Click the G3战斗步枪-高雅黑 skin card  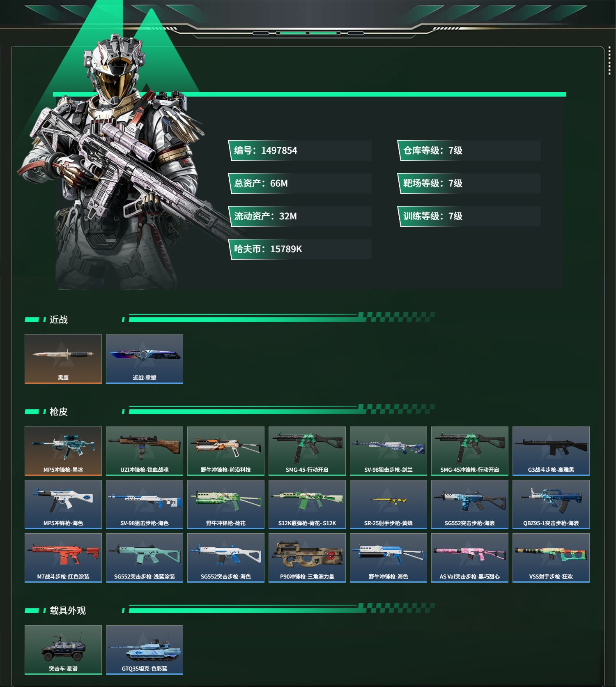pos(551,451)
